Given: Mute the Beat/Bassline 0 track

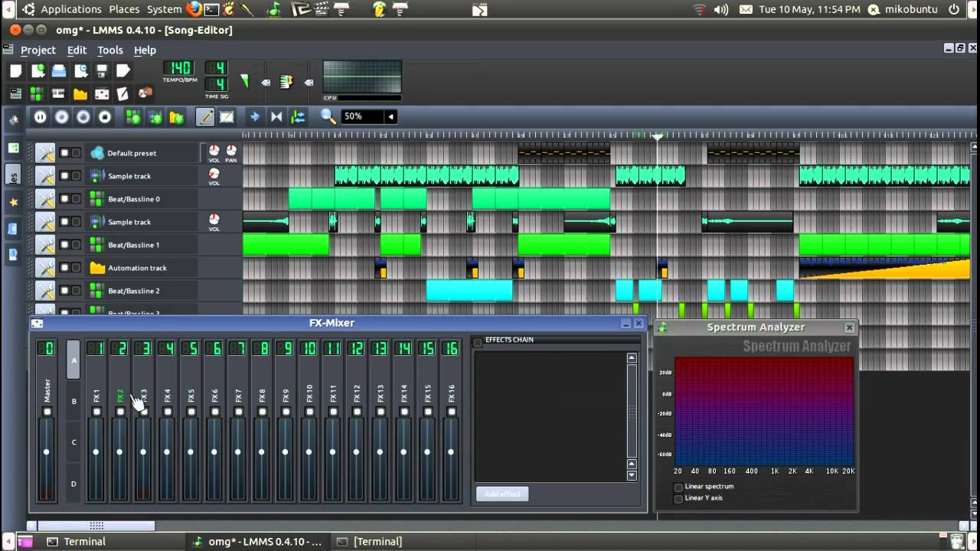Looking at the screenshot, I should (65, 199).
